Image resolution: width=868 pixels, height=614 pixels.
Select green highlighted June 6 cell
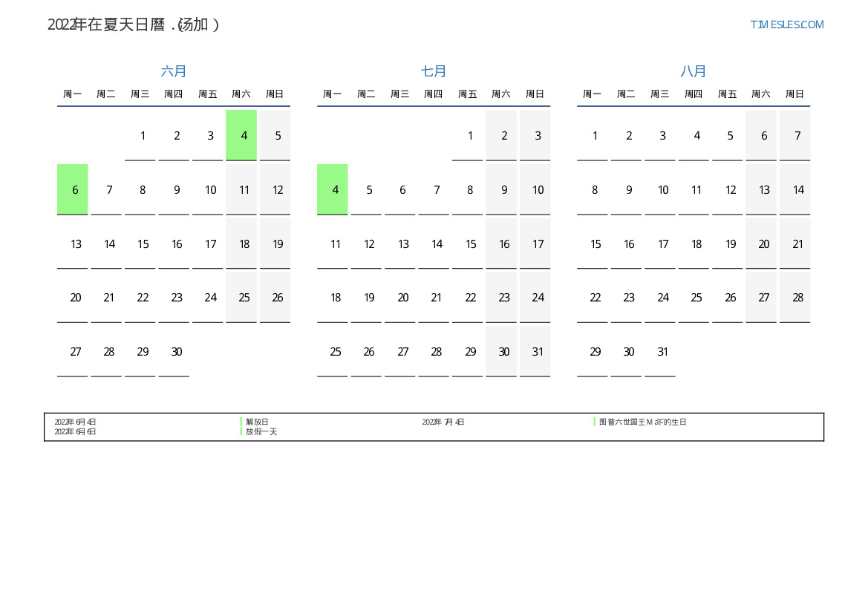pos(73,189)
